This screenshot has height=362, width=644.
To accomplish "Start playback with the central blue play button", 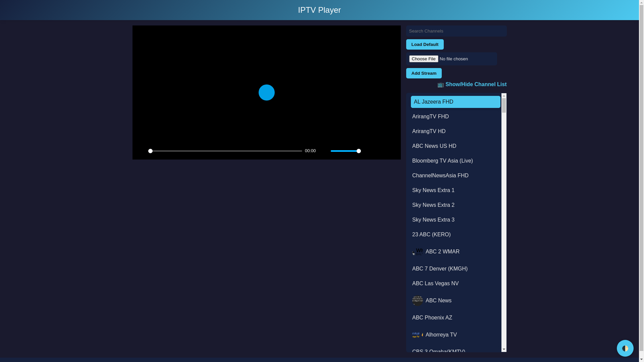I will click(266, 93).
